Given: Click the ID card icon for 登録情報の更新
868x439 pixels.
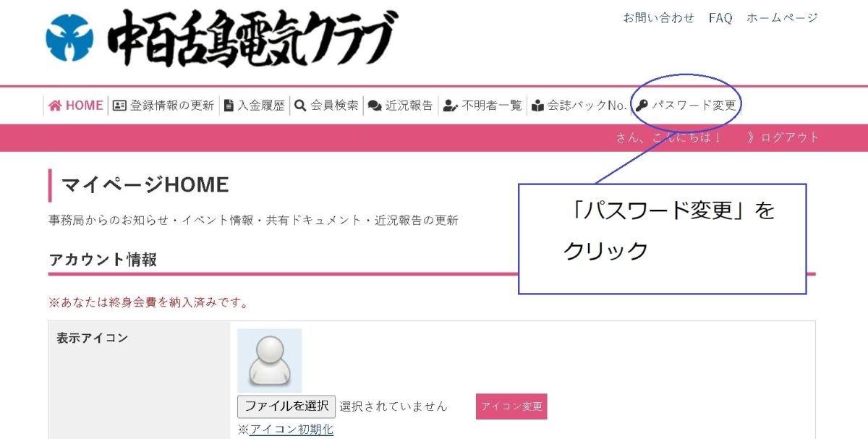Looking at the screenshot, I should pos(119,106).
